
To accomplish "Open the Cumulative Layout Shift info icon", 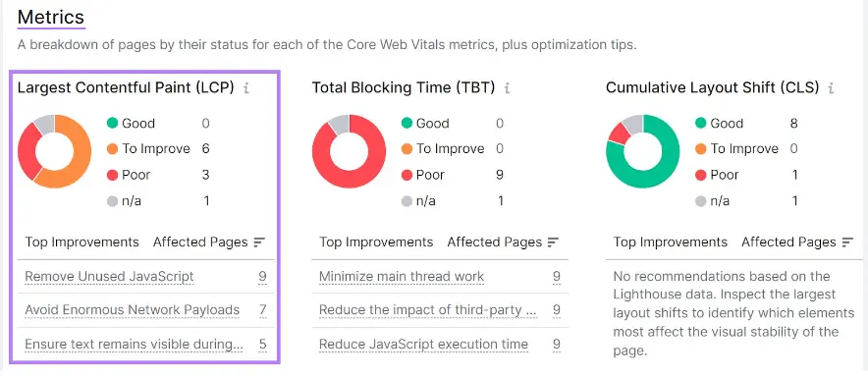I will [831, 88].
